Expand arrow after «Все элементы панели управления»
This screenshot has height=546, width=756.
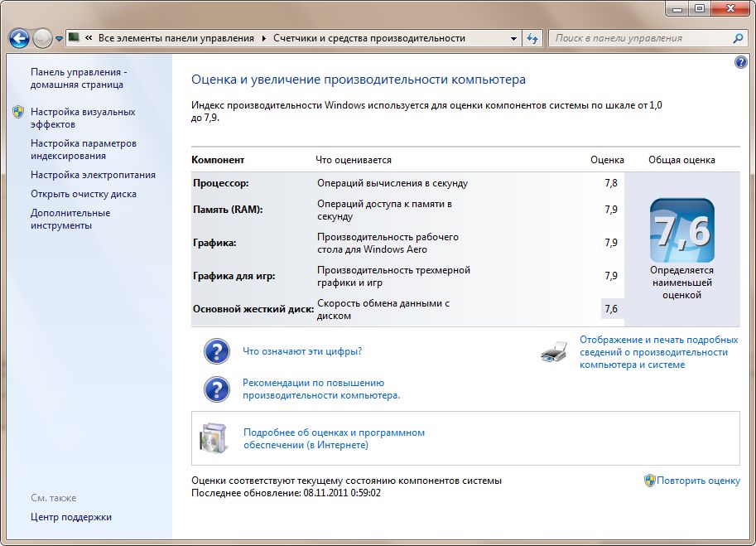click(264, 38)
